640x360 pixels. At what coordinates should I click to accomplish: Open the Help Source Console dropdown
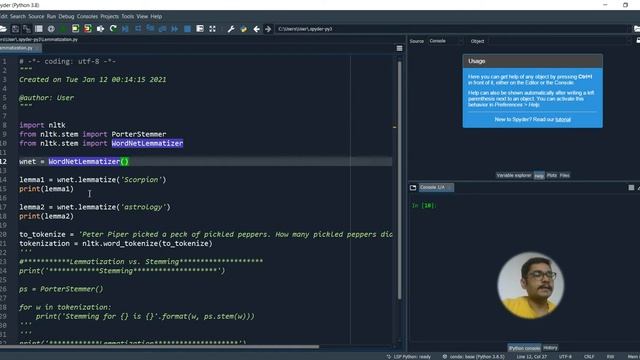click(447, 41)
